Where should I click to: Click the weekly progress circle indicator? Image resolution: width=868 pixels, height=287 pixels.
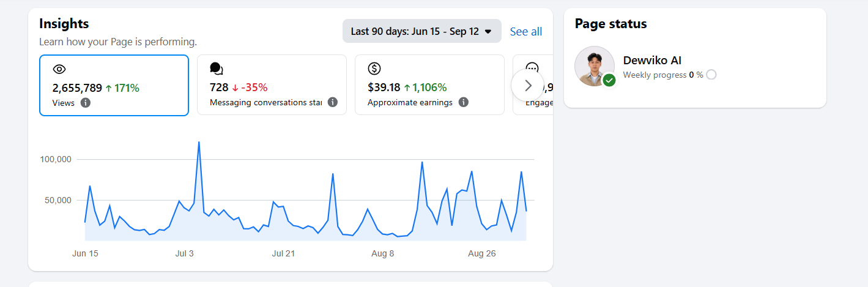pyautogui.click(x=711, y=75)
